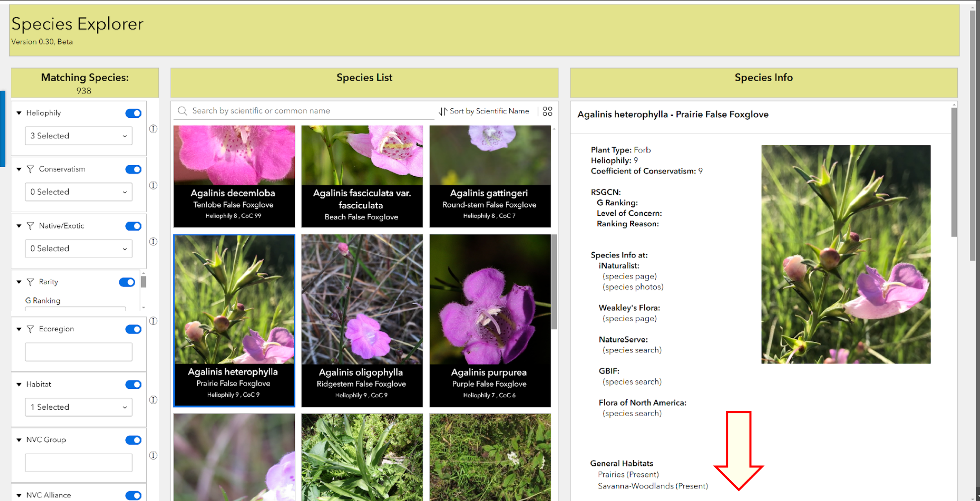This screenshot has width=980, height=501.
Task: Open the Habitat '1 Selected' dropdown
Action: pos(79,407)
